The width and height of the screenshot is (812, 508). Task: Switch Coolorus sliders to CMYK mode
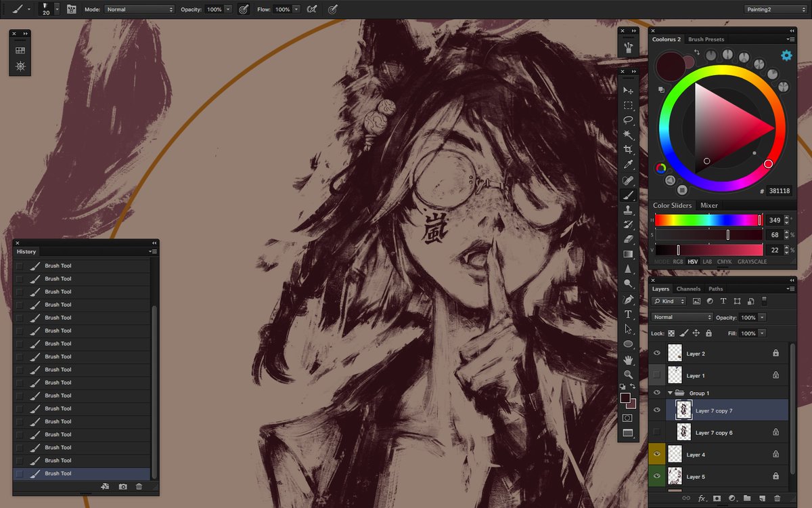(x=724, y=261)
